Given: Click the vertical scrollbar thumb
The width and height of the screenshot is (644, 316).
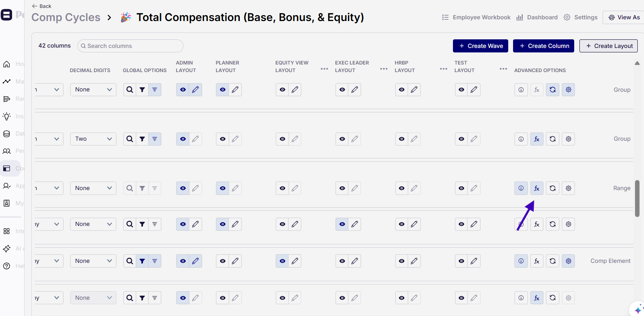Looking at the screenshot, I should 637,198.
